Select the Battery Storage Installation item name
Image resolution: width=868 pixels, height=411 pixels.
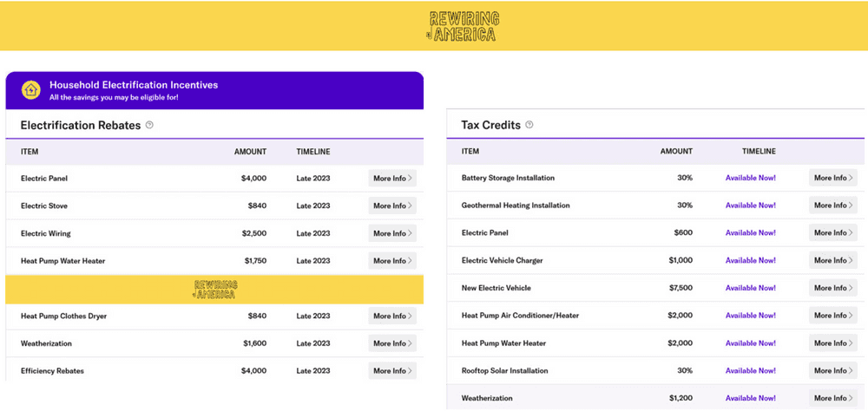click(508, 178)
